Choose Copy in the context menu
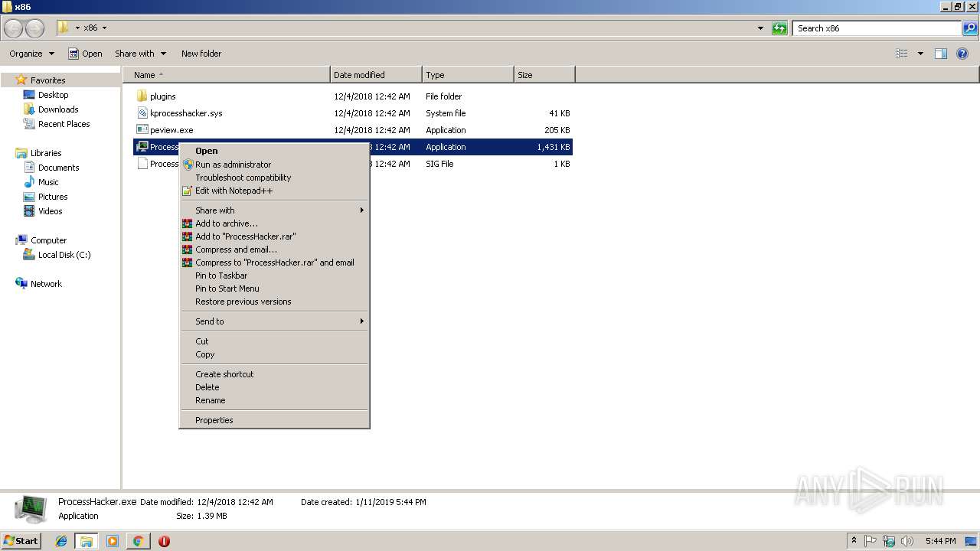 pos(274,354)
